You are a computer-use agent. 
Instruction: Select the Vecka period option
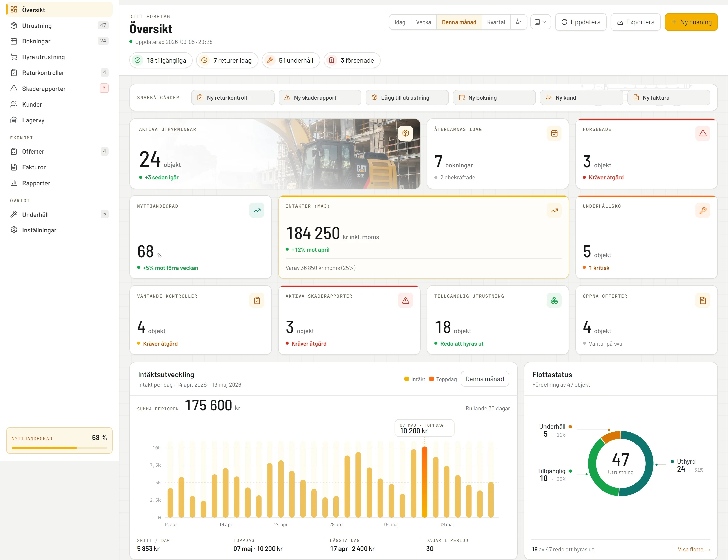click(423, 22)
